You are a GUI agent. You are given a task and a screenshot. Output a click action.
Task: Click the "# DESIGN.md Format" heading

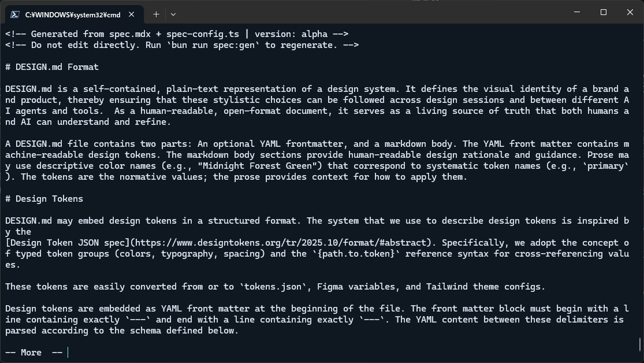tap(52, 67)
